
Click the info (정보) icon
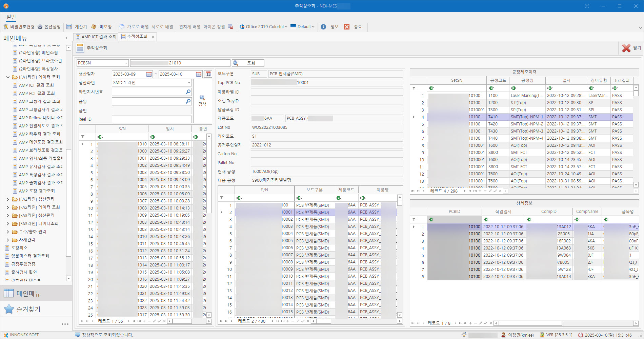[x=323, y=27]
